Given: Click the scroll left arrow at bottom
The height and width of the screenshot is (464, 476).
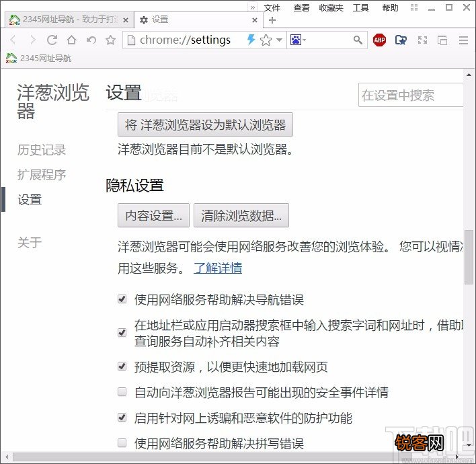Looking at the screenshot, I should click(7, 457).
